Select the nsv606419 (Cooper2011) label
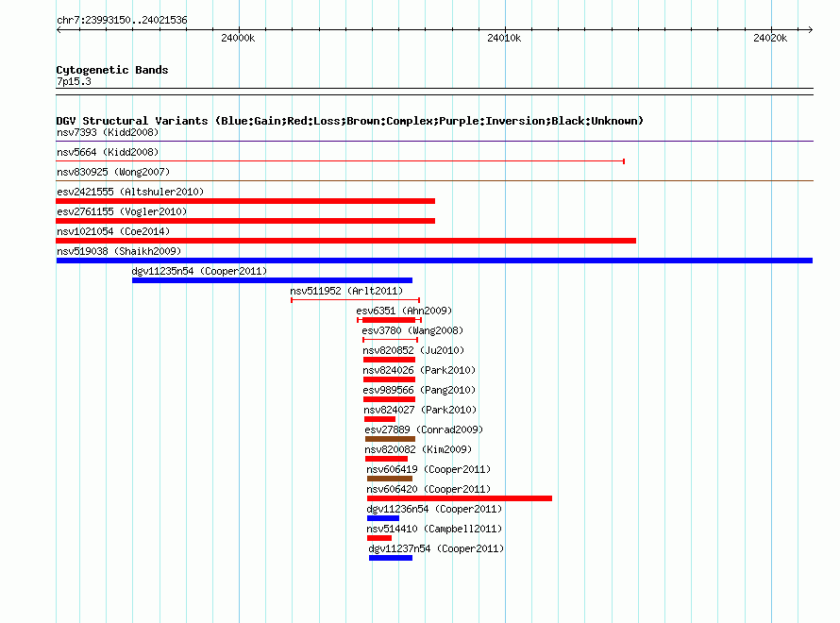 428,469
